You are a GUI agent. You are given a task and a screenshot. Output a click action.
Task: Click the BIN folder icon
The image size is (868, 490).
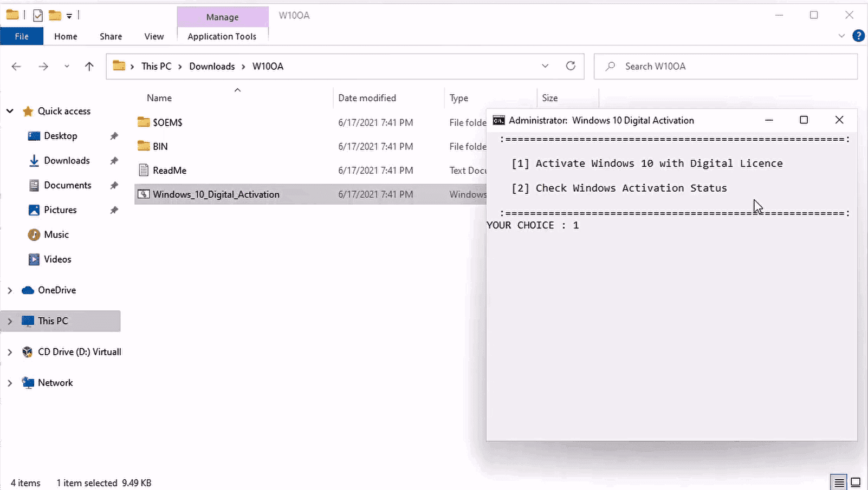144,146
